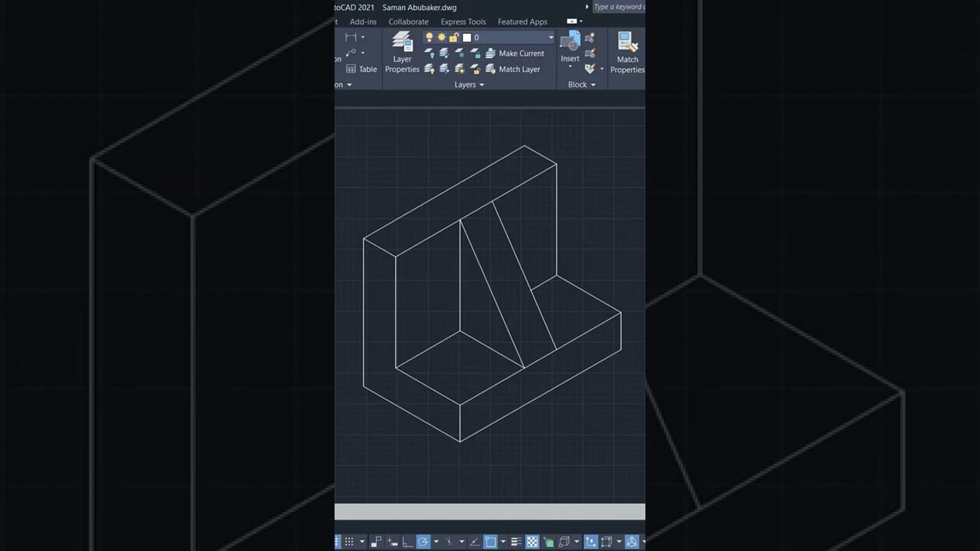Click the layer Unisolate icon
The width and height of the screenshot is (980, 551).
(x=444, y=69)
